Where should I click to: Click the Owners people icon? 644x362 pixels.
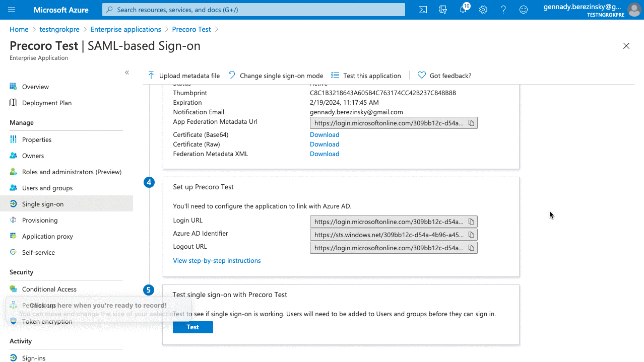click(13, 156)
